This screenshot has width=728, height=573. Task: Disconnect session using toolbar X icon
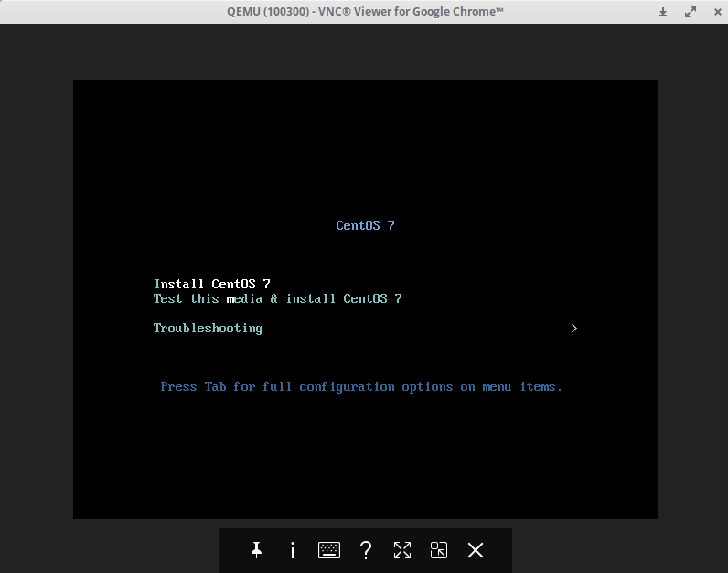click(476, 550)
